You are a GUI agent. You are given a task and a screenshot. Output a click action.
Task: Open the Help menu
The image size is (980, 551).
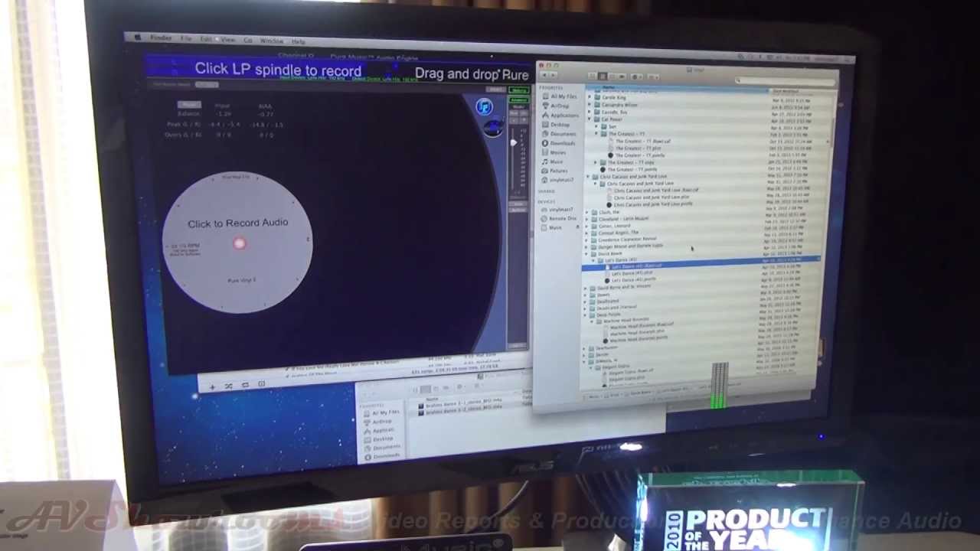pyautogui.click(x=299, y=41)
